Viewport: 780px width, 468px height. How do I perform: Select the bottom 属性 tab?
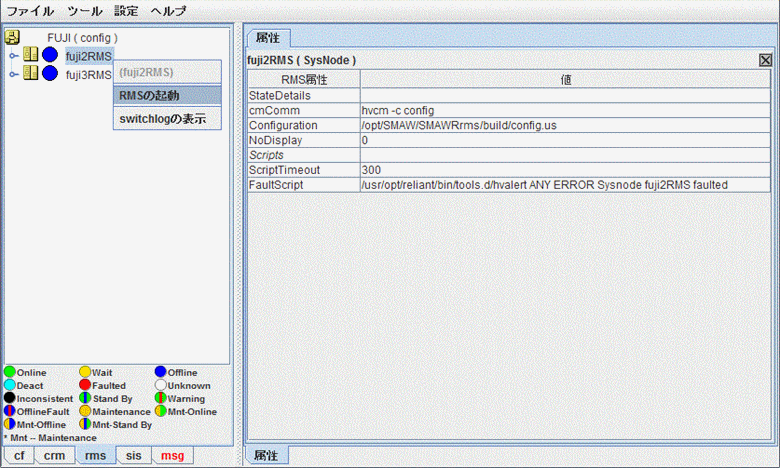coord(266,456)
